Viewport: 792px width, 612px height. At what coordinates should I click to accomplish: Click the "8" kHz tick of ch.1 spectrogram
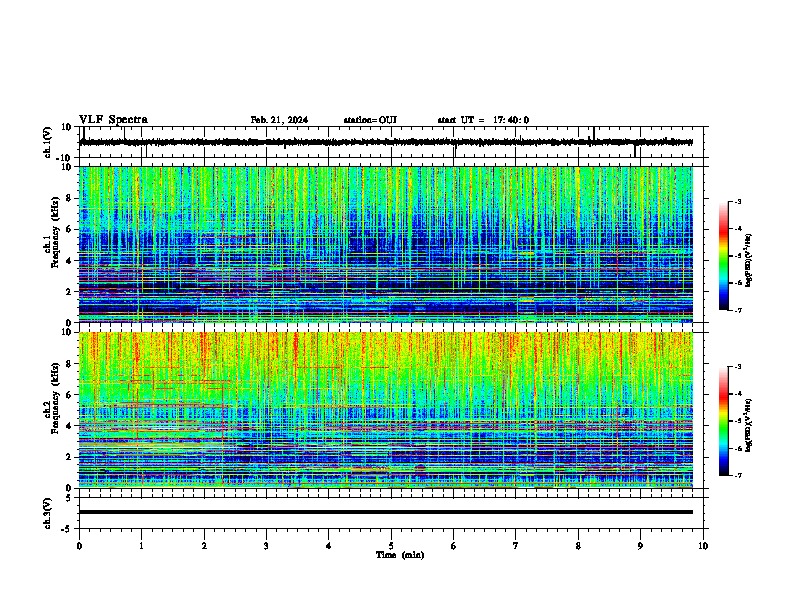pyautogui.click(x=69, y=198)
